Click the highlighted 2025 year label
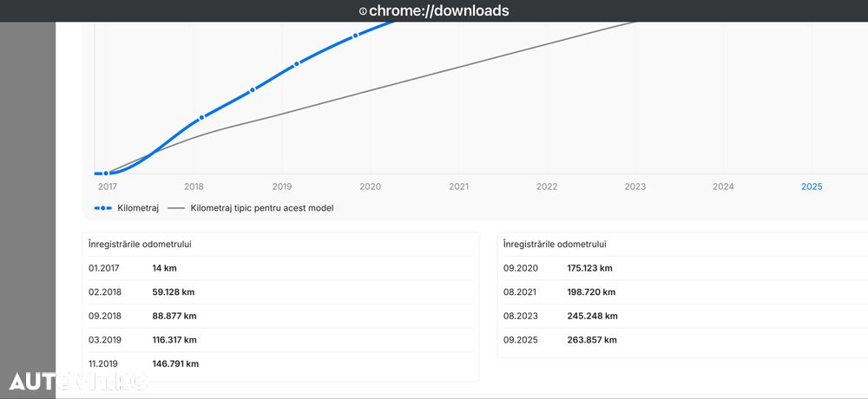868x399 pixels. tap(812, 186)
